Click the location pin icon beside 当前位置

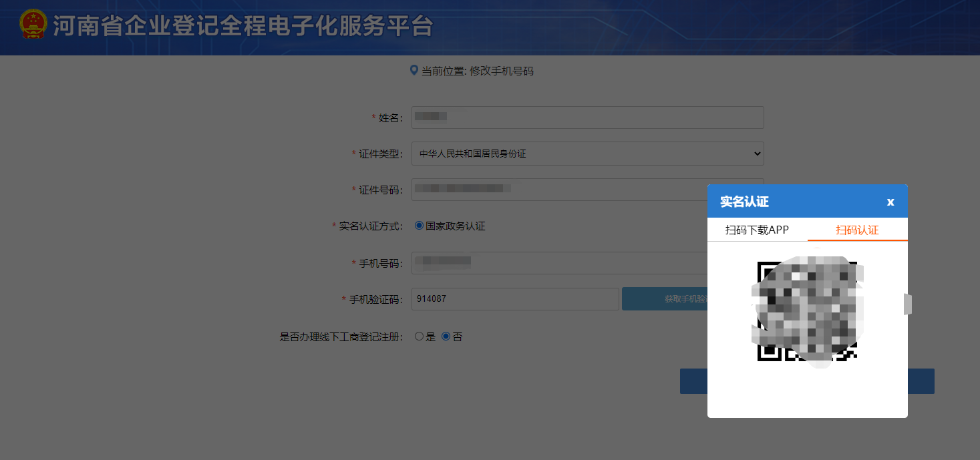414,70
